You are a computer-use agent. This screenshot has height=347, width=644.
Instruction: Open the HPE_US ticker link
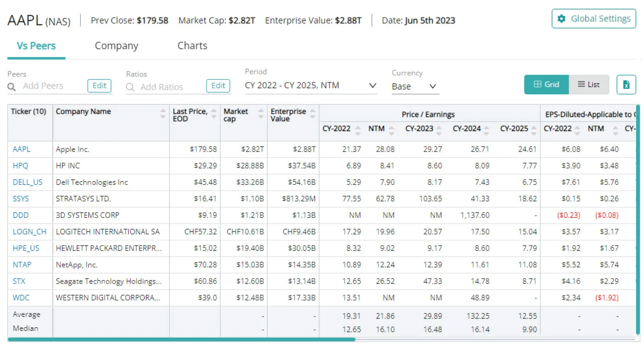point(26,249)
